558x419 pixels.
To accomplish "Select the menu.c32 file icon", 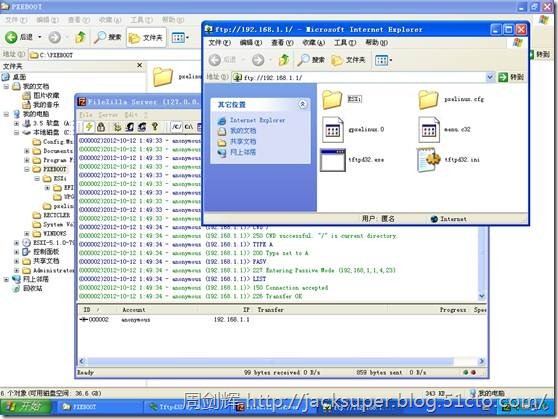I will 429,130.
